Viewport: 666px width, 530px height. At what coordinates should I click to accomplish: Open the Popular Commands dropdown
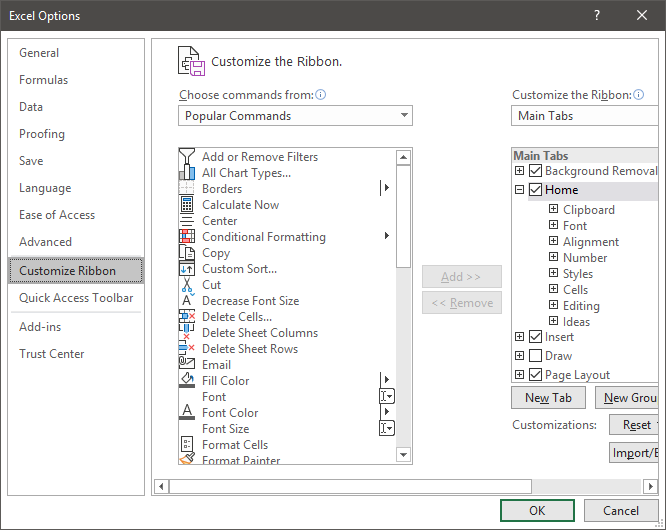(295, 116)
